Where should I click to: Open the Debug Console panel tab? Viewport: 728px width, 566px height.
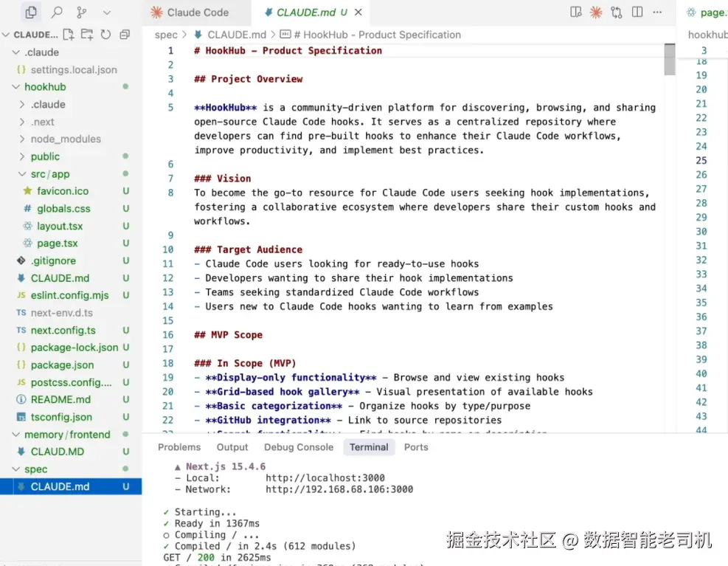point(299,447)
